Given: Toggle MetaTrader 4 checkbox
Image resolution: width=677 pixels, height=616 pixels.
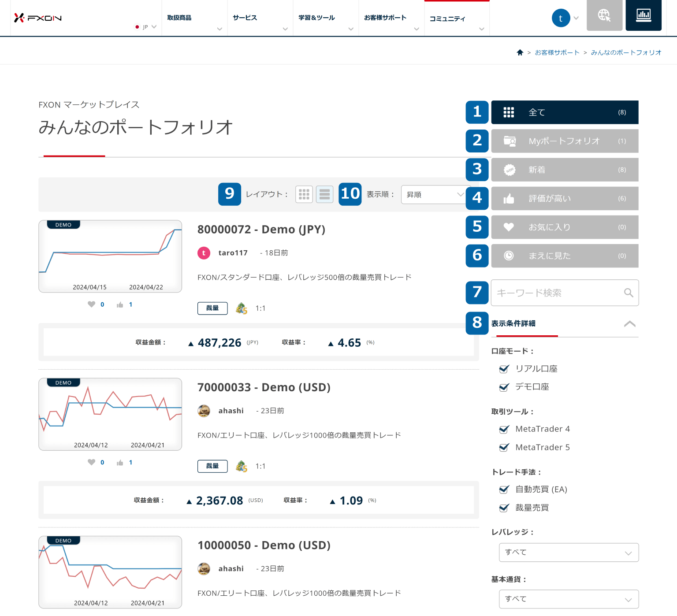Looking at the screenshot, I should 504,429.
